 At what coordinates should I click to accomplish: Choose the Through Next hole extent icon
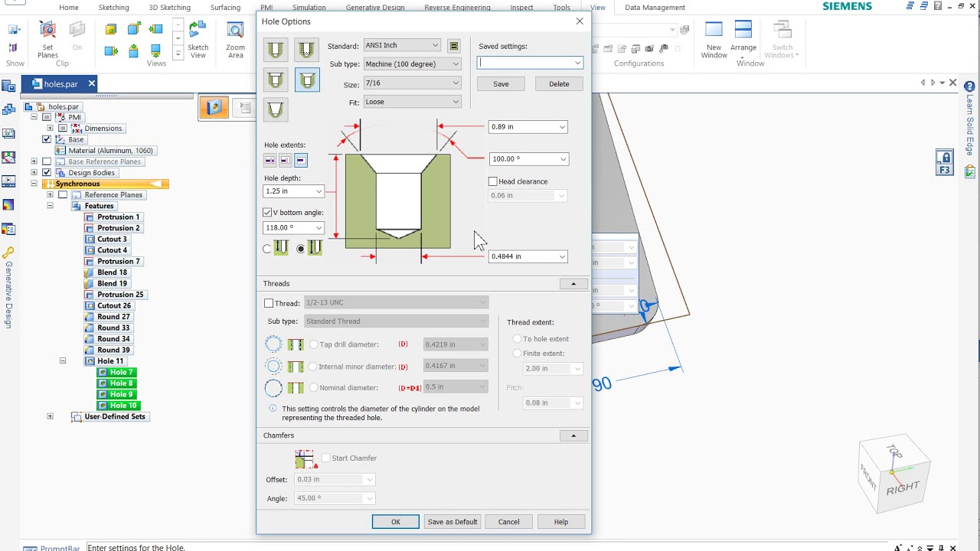coord(285,160)
